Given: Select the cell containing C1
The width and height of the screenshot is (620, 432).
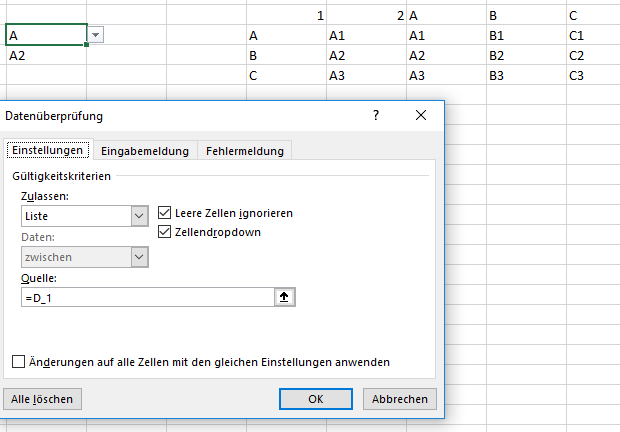Looking at the screenshot, I should click(x=592, y=36).
